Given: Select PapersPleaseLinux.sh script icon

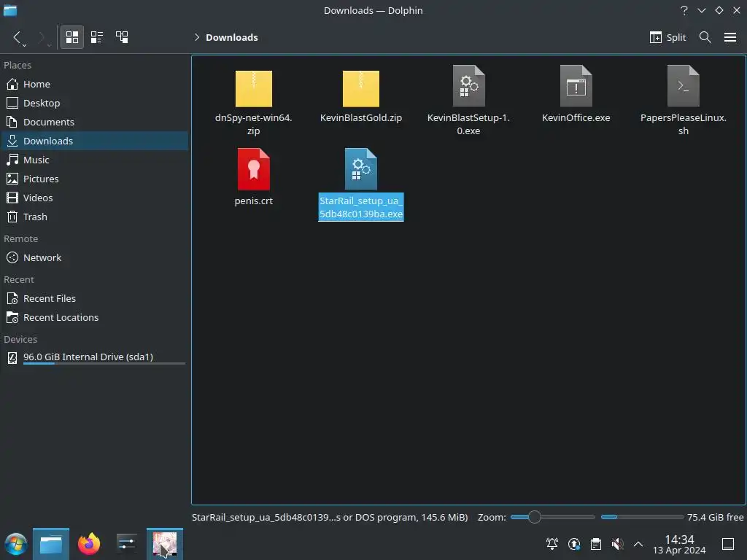Looking at the screenshot, I should click(x=683, y=86).
